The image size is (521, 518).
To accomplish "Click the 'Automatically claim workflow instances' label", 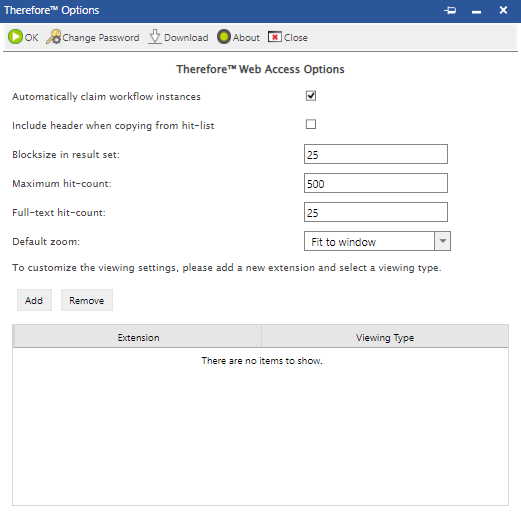I will point(106,97).
